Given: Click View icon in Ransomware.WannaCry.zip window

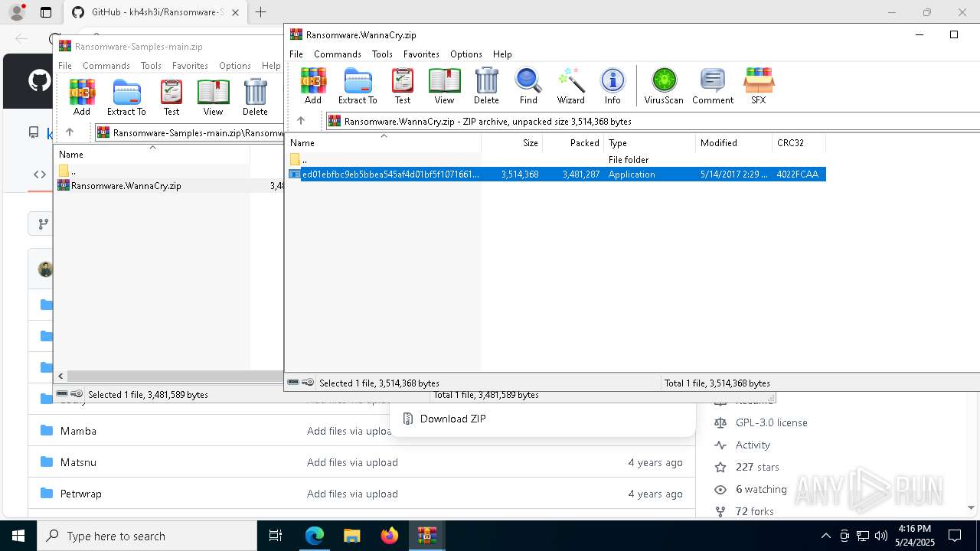Looking at the screenshot, I should click(444, 86).
